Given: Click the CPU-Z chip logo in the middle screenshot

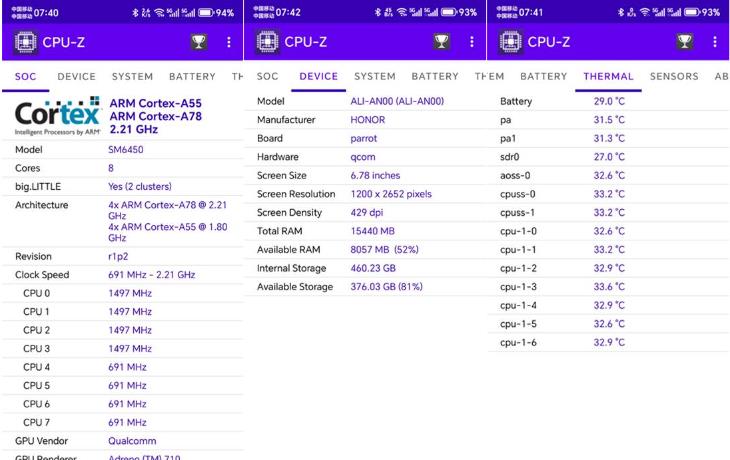Looking at the screenshot, I should pos(268,42).
